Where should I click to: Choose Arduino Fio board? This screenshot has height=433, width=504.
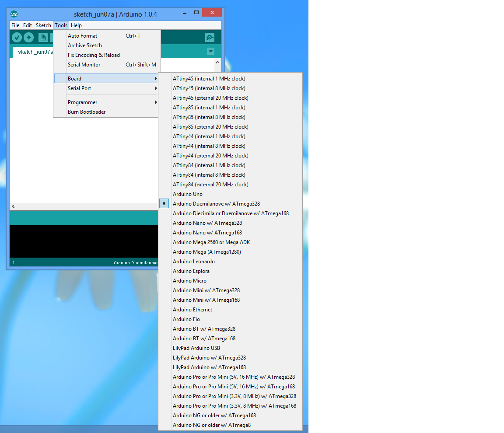(230, 319)
